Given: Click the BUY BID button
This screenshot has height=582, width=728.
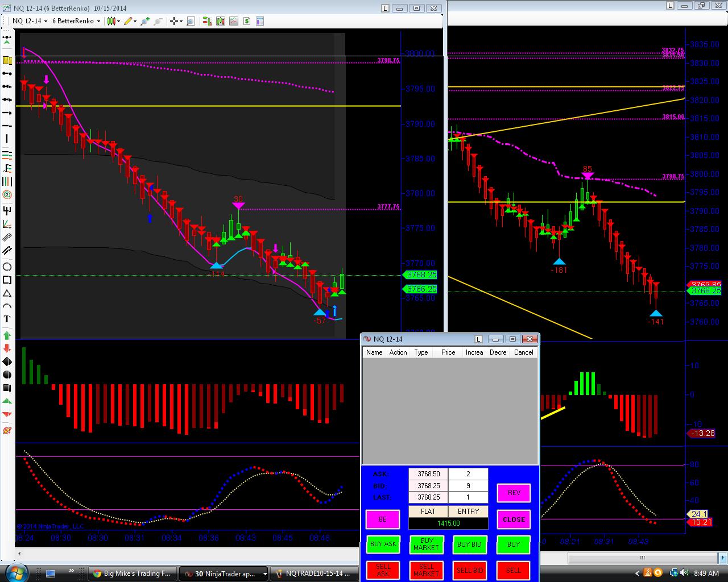Looking at the screenshot, I should coord(470,544).
